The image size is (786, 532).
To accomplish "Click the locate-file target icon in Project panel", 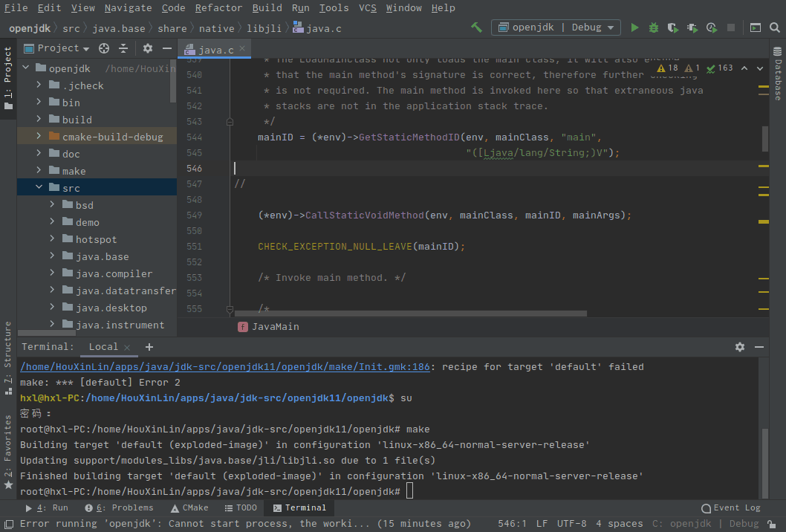I will click(x=104, y=48).
